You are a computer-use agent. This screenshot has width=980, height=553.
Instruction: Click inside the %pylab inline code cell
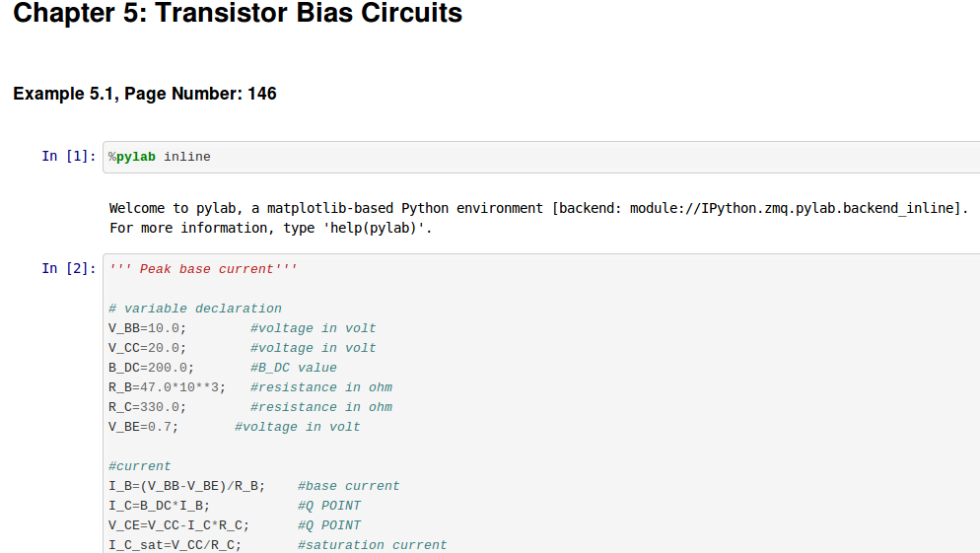pos(541,157)
